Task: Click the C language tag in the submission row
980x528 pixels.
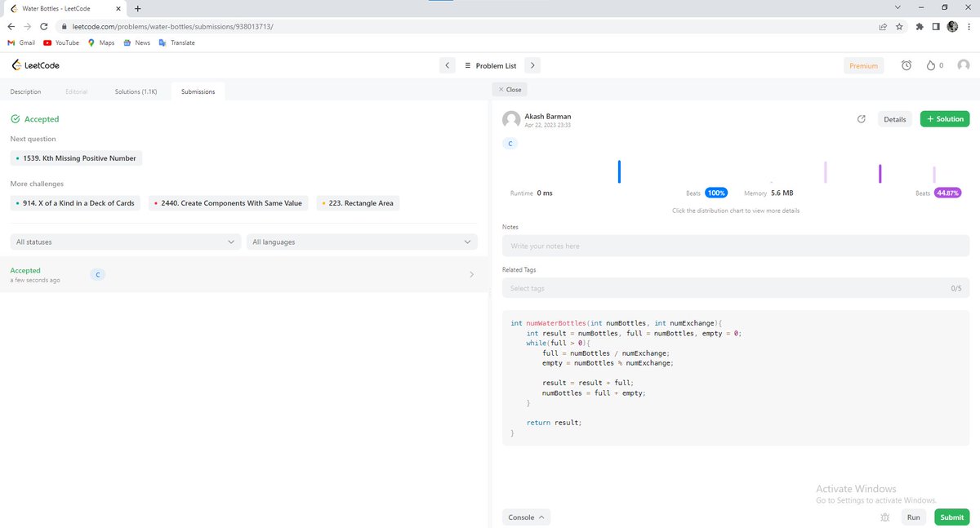Action: pos(97,274)
